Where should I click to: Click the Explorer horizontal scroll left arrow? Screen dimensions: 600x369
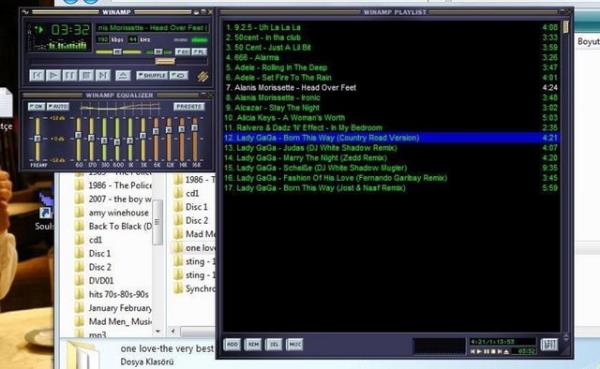173,331
